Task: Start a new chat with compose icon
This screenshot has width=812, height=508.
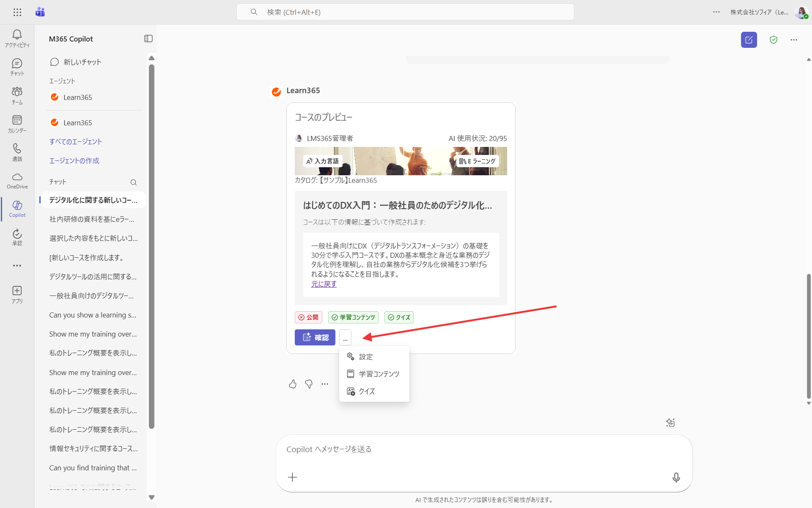Action: click(749, 40)
